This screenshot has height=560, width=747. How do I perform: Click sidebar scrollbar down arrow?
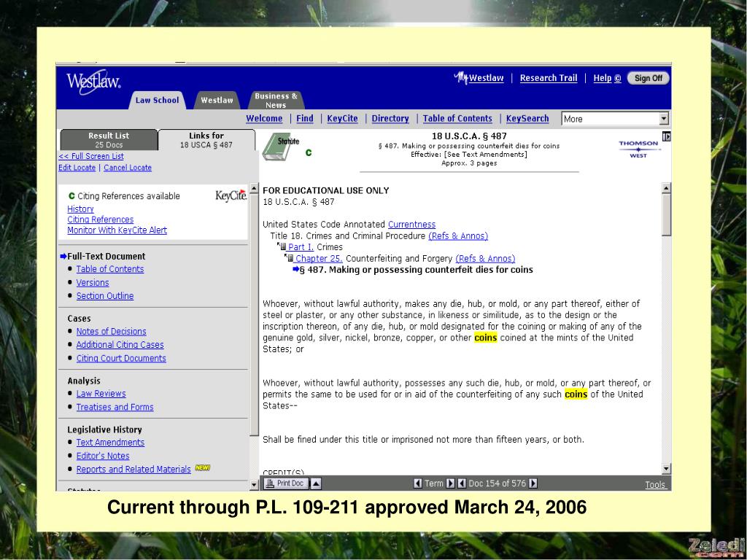pyautogui.click(x=255, y=485)
